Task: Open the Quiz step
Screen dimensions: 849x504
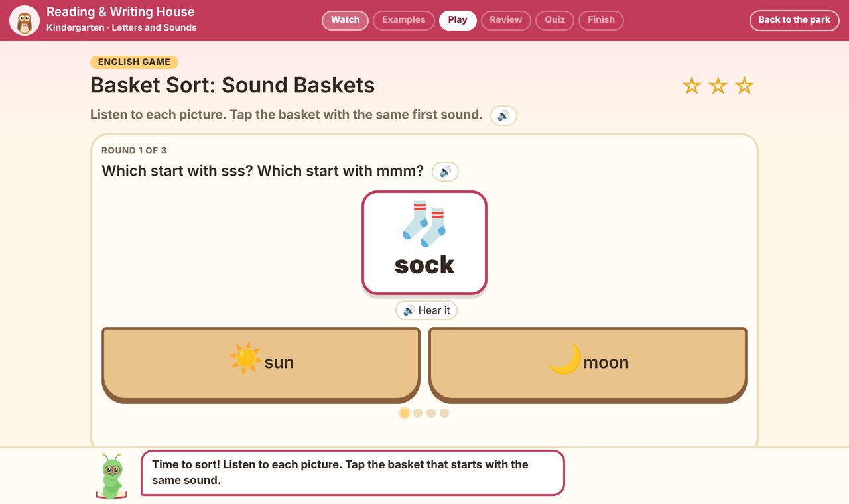Action: click(x=555, y=20)
